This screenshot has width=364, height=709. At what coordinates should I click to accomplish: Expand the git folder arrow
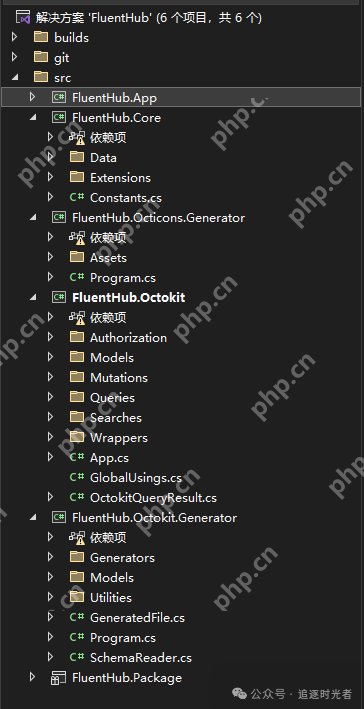coord(14,57)
